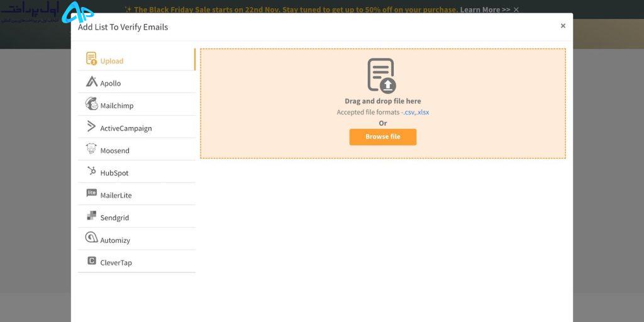The width and height of the screenshot is (644, 322).
Task: Click the Sendgrid squares icon
Action: (x=92, y=216)
